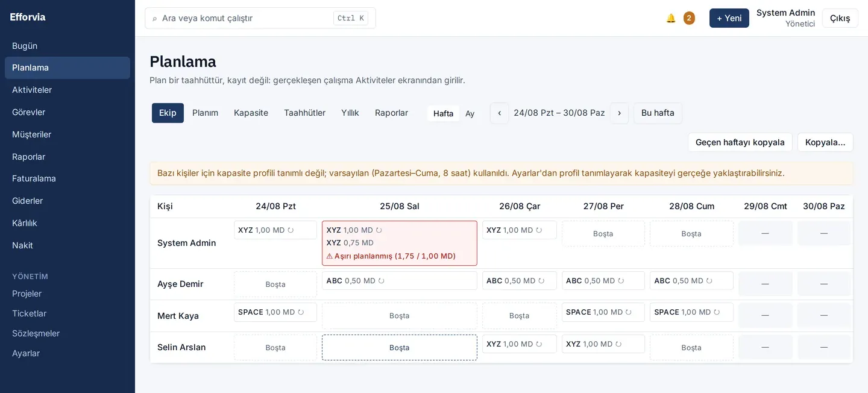This screenshot has height=393, width=868.
Task: Go to previous week with left chevron
Action: pos(499,113)
